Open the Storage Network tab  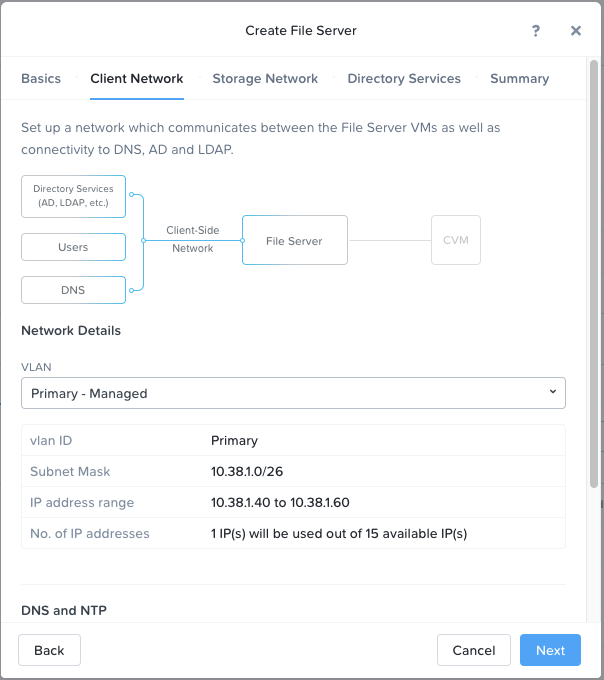coord(265,78)
